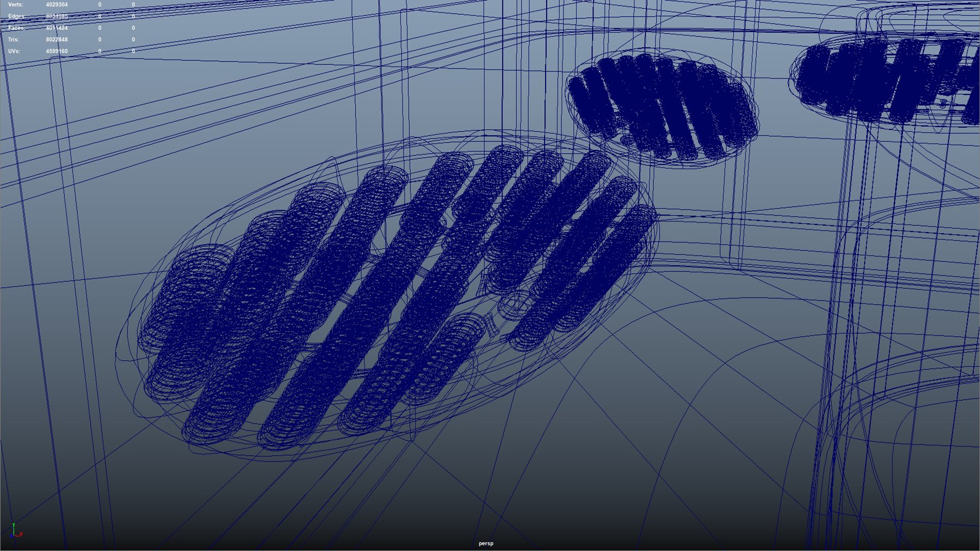Click the Verts count value 4029304

(57, 5)
